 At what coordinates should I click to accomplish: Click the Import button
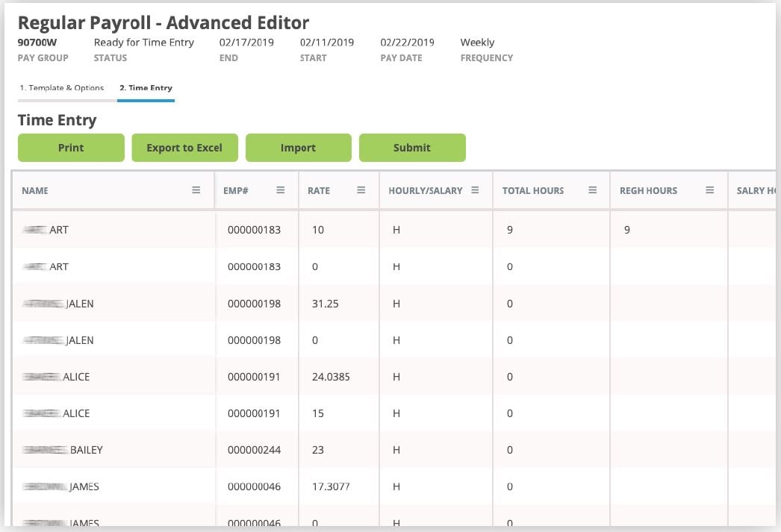coord(298,148)
